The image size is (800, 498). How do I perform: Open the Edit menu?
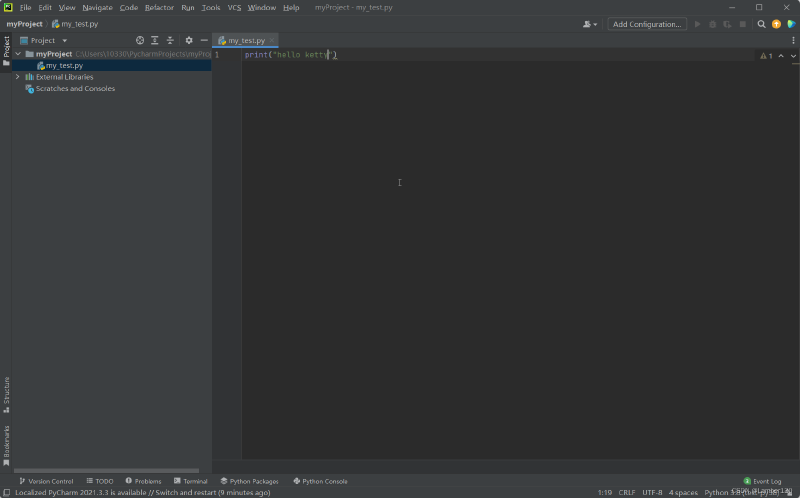[x=45, y=8]
